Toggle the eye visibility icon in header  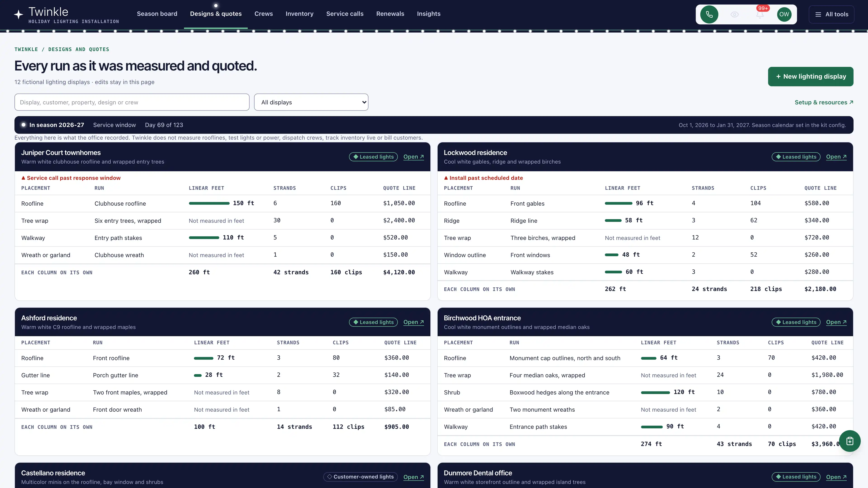(735, 14)
